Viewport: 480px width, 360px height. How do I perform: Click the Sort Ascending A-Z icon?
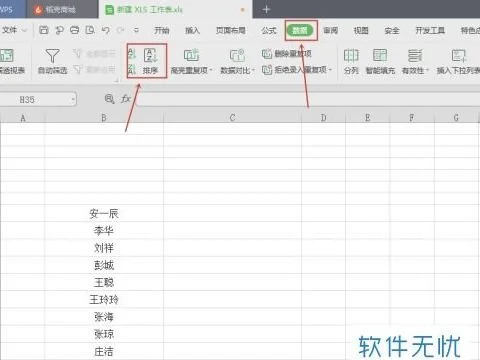(132, 53)
